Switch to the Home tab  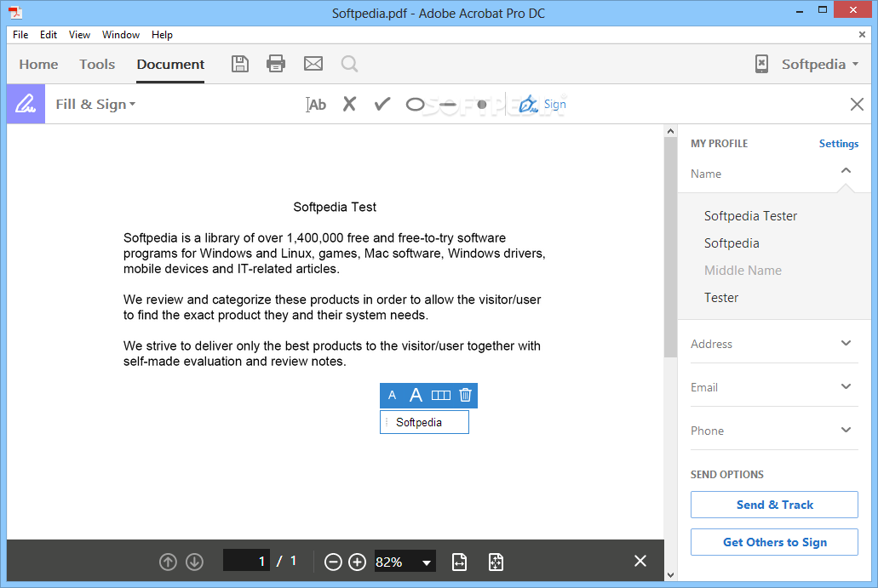click(38, 65)
